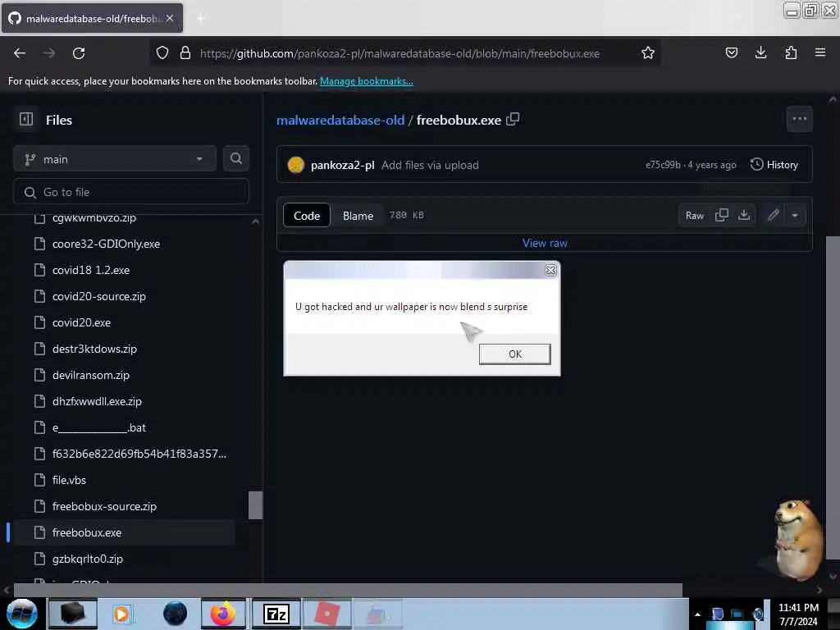Select freebobux.exe in file tree

[123, 532]
